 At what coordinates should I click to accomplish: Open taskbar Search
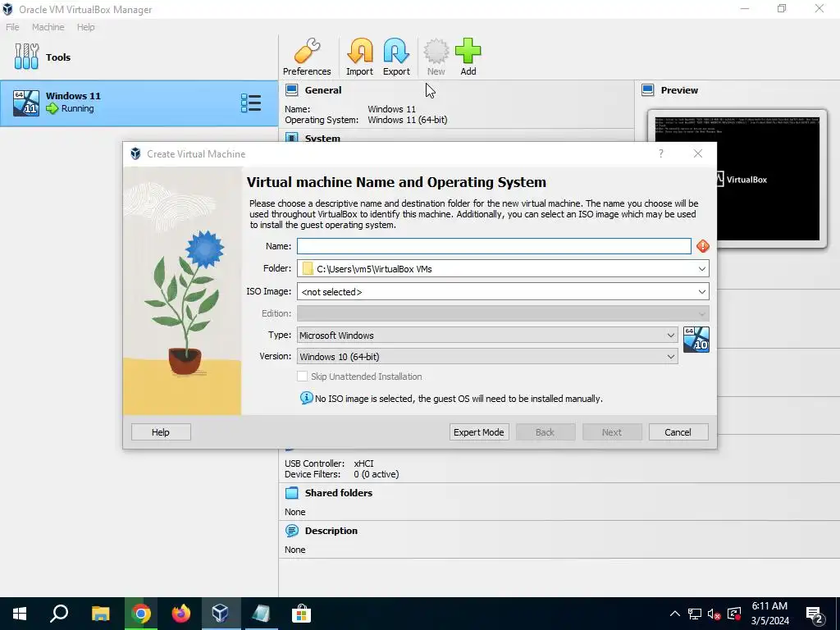59,614
